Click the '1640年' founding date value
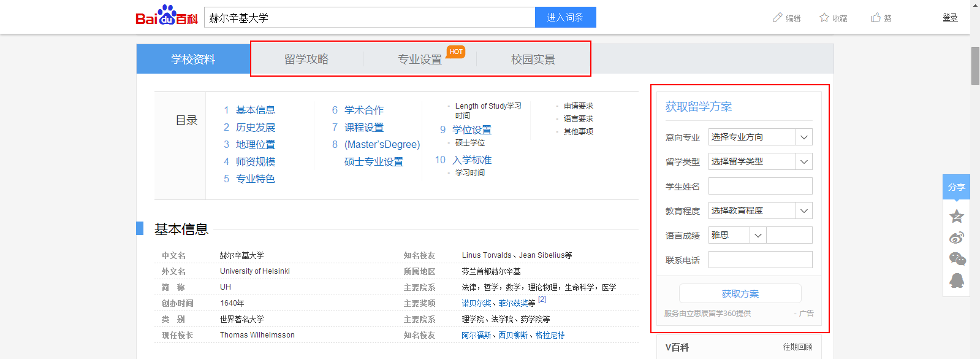The image size is (980, 359). (232, 303)
